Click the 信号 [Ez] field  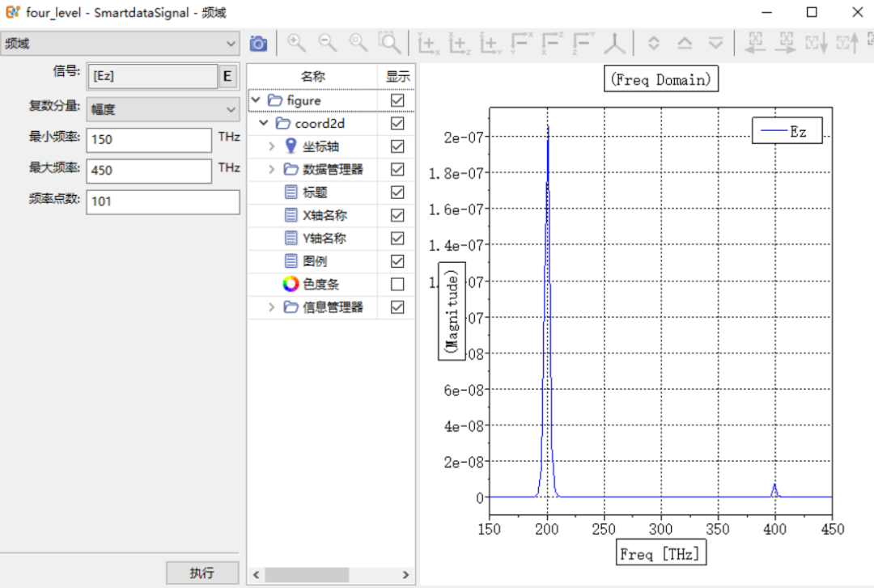[x=151, y=76]
